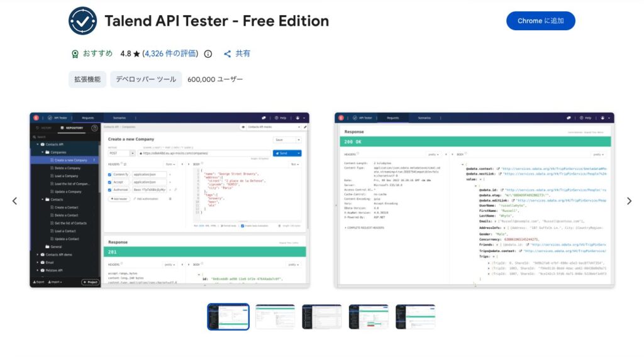Click the share icon beside 共有

tap(228, 54)
